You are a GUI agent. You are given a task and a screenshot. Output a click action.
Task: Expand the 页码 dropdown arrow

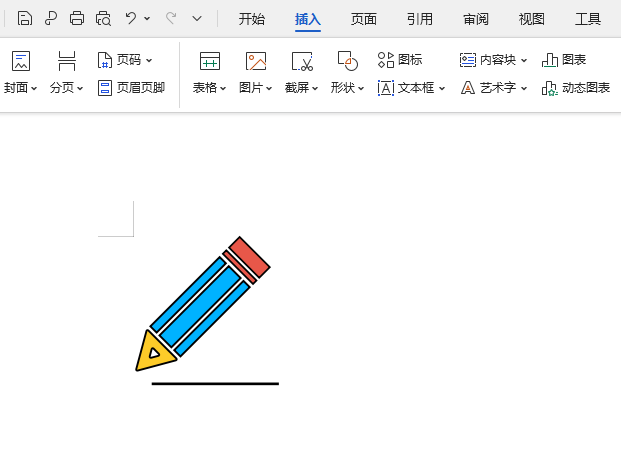coord(149,61)
